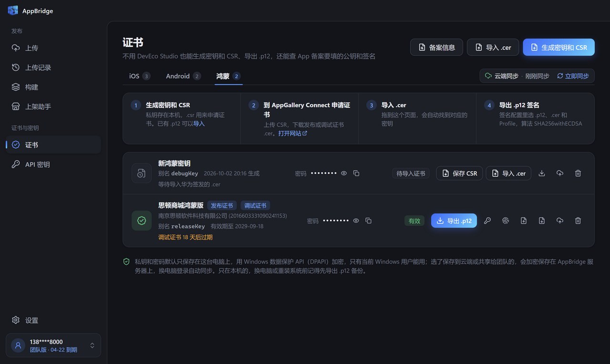Image resolution: width=610 pixels, height=364 pixels.
Task: Click the 有效 status badge
Action: pyautogui.click(x=414, y=221)
